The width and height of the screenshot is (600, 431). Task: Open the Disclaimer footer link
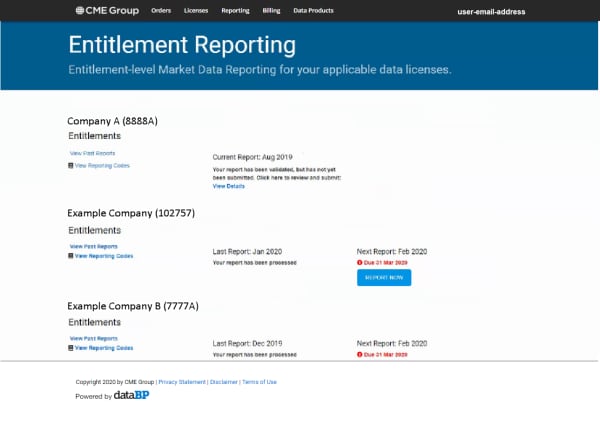(224, 382)
